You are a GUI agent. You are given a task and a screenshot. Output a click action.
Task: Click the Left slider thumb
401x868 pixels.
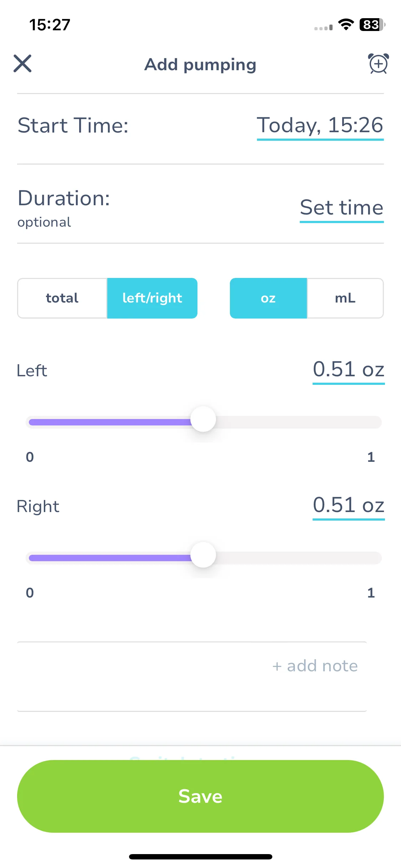203,419
